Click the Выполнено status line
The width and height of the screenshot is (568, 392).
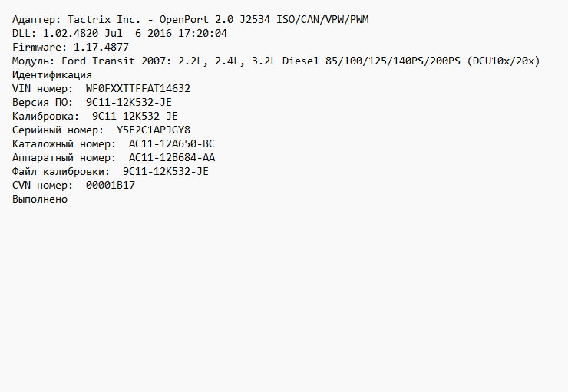[x=40, y=199]
